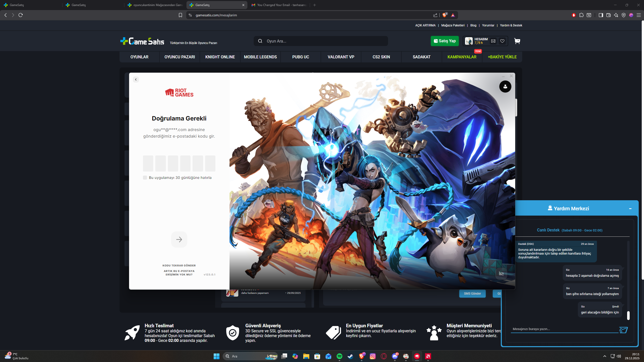Open Steam from the taskbar
The image size is (644, 362).
tap(350, 356)
